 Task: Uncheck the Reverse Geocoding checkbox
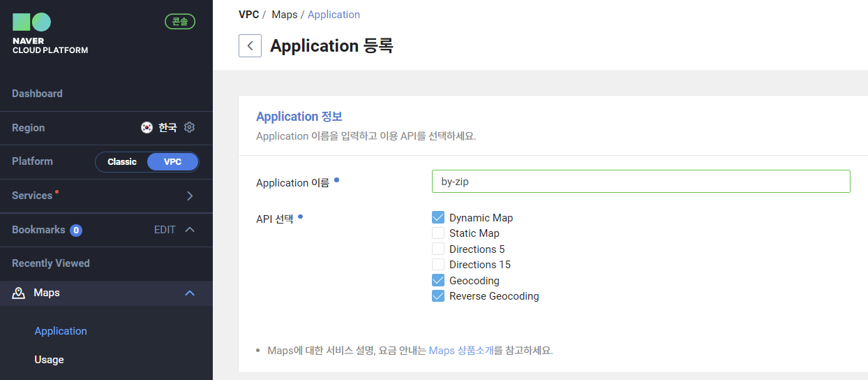[x=438, y=295]
